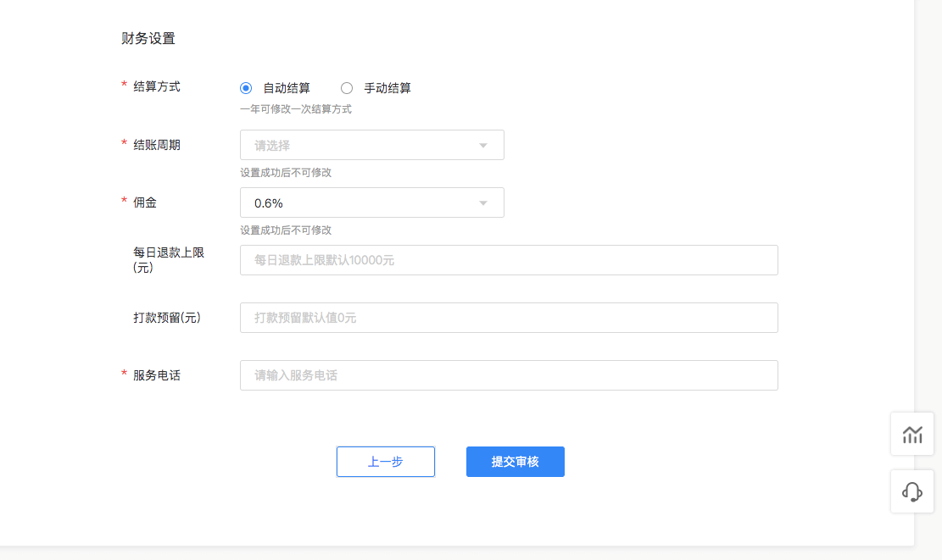Focus the 打款预留 input field
This screenshot has width=942, height=560.
(509, 317)
